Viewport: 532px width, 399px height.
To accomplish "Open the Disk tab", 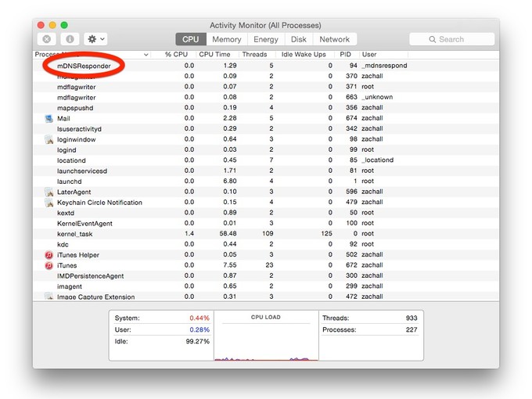I will (299, 39).
